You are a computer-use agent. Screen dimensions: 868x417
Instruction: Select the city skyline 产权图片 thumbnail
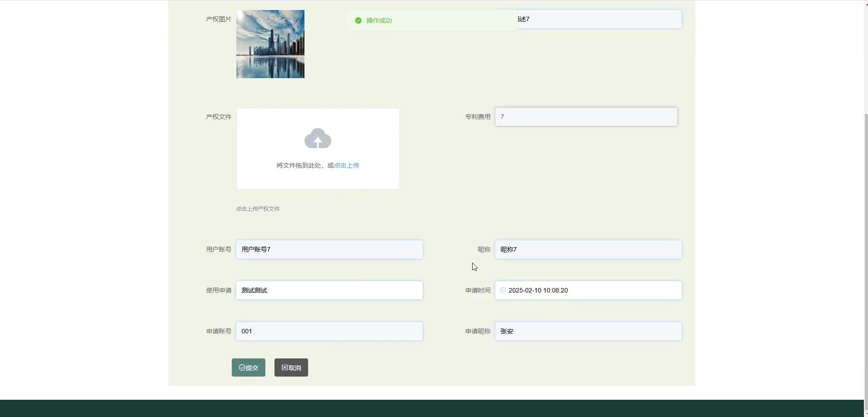click(270, 44)
